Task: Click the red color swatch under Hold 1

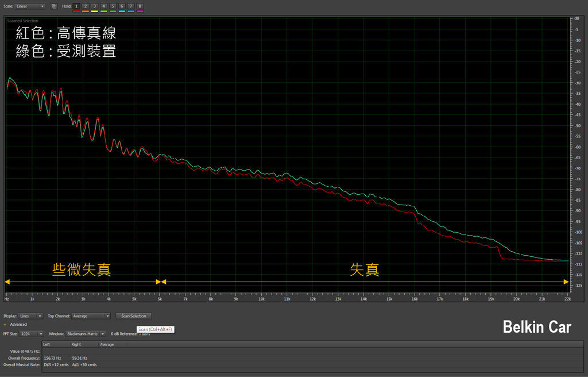Action: click(76, 11)
